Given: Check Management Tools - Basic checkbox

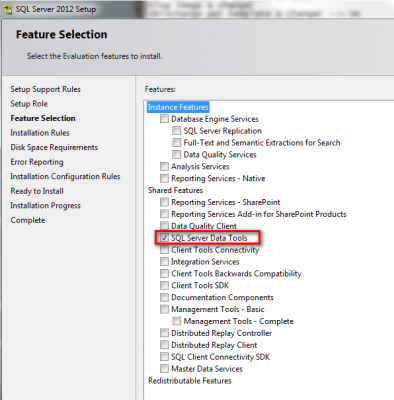Looking at the screenshot, I should coord(164,309).
